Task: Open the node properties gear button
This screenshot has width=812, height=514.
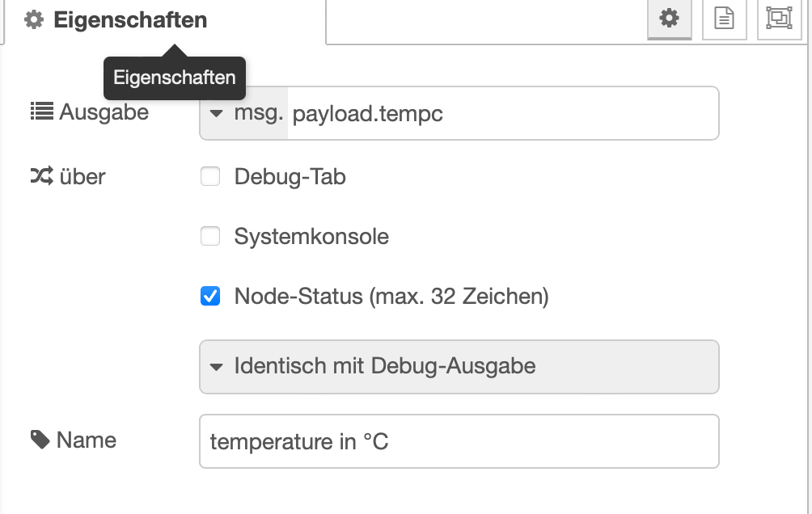Action: tap(669, 19)
